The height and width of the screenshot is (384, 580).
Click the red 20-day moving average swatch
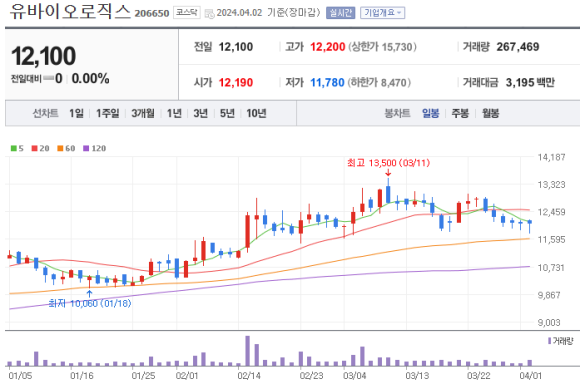[34, 148]
